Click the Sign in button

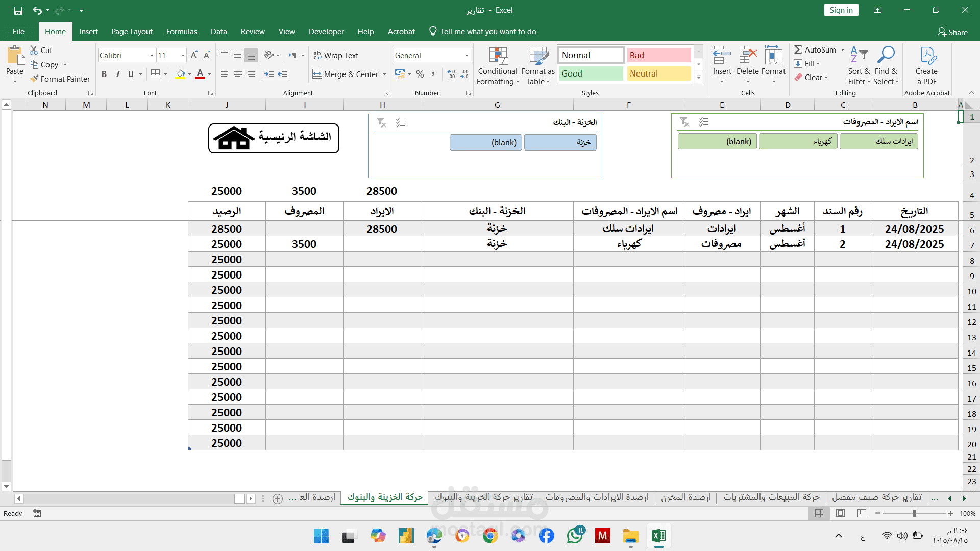pos(841,10)
